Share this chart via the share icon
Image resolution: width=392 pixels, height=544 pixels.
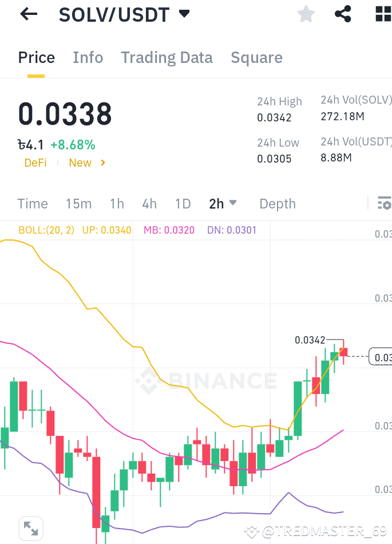pos(343,14)
